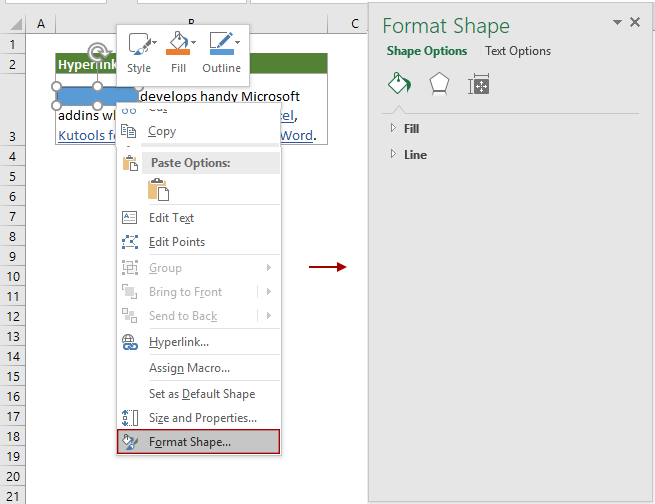Click Assign Macro... menu entry
The image size is (655, 504).
(189, 368)
